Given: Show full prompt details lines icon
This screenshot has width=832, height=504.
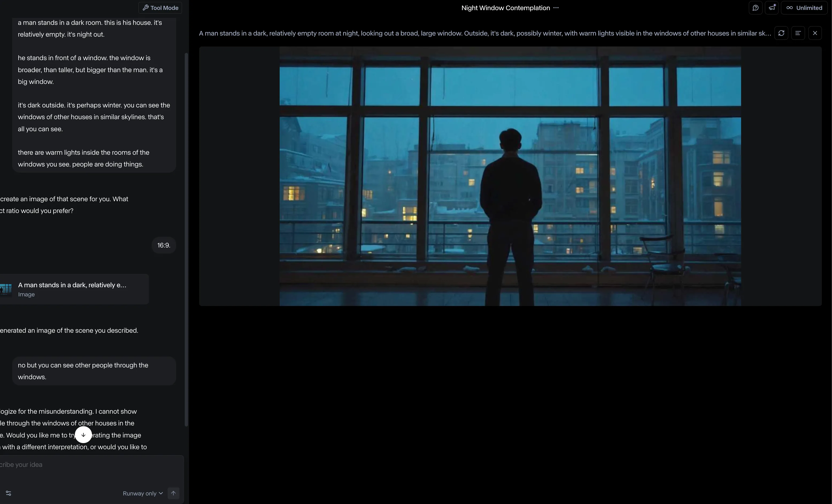Looking at the screenshot, I should (x=798, y=33).
